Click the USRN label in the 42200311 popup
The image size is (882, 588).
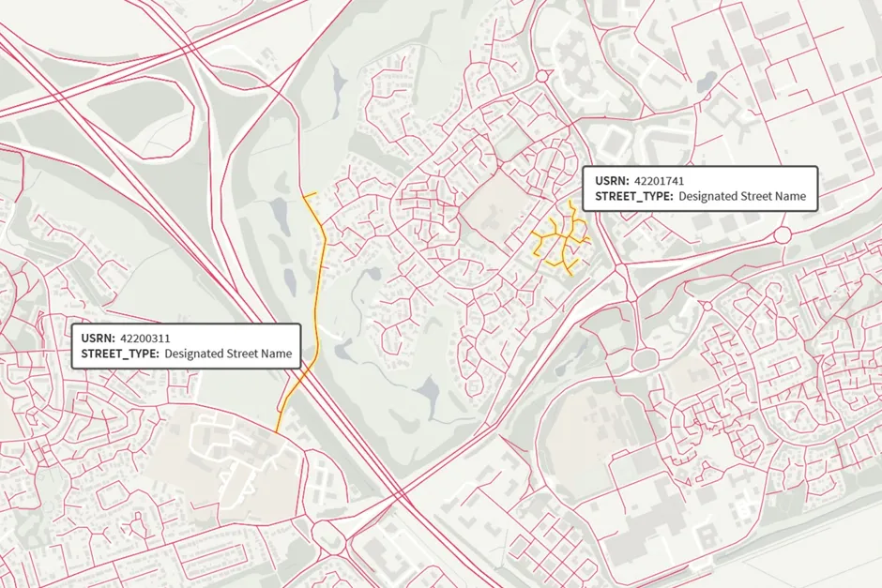point(98,338)
